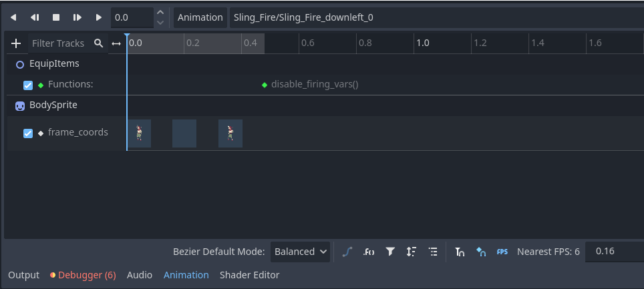Screen dimensions: 644x289
Task: Play animation backwards from current position
Action: point(35,17)
